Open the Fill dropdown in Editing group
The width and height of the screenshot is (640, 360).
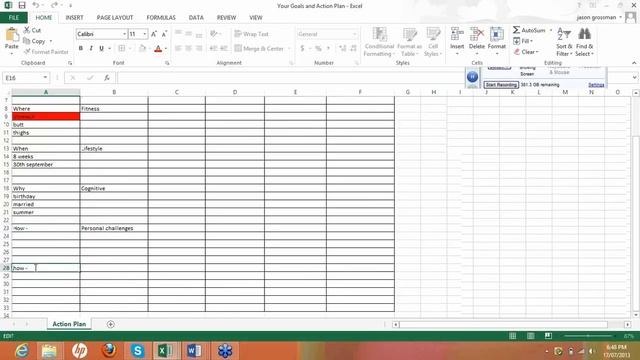click(x=523, y=41)
